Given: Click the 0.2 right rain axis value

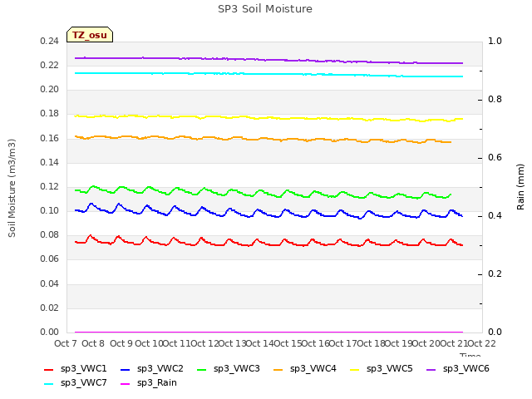Looking at the screenshot, I should tap(495, 273).
